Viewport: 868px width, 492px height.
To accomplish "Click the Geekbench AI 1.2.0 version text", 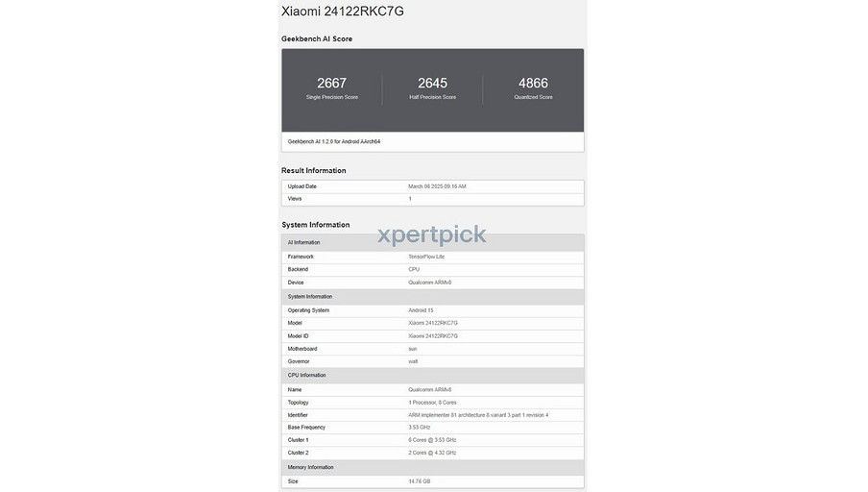I will pos(334,141).
